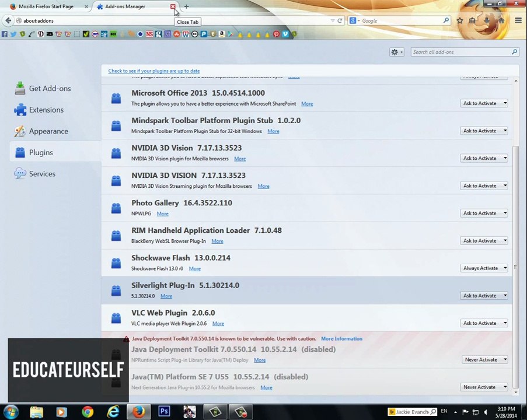
Task: Open the Firefox hamburger menu
Action: point(518,20)
